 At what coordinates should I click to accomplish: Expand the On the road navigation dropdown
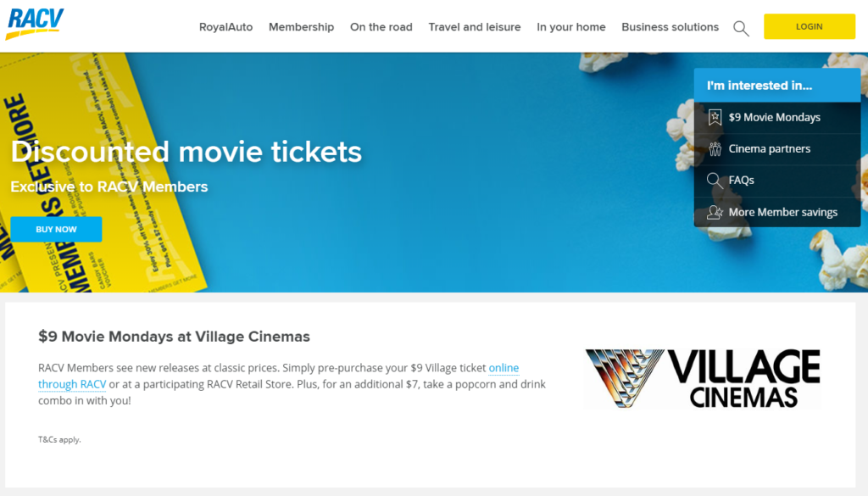381,27
